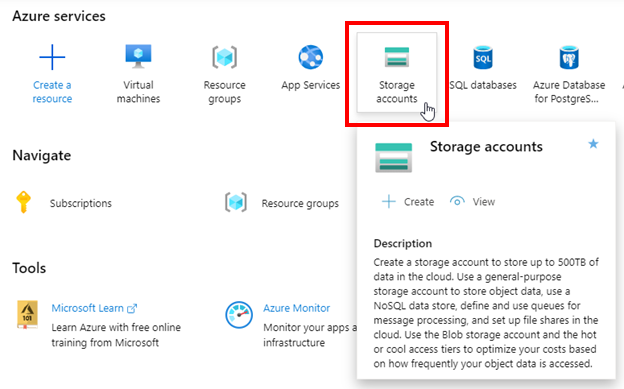Click the large Storage accounts icon in the popup

click(x=394, y=157)
